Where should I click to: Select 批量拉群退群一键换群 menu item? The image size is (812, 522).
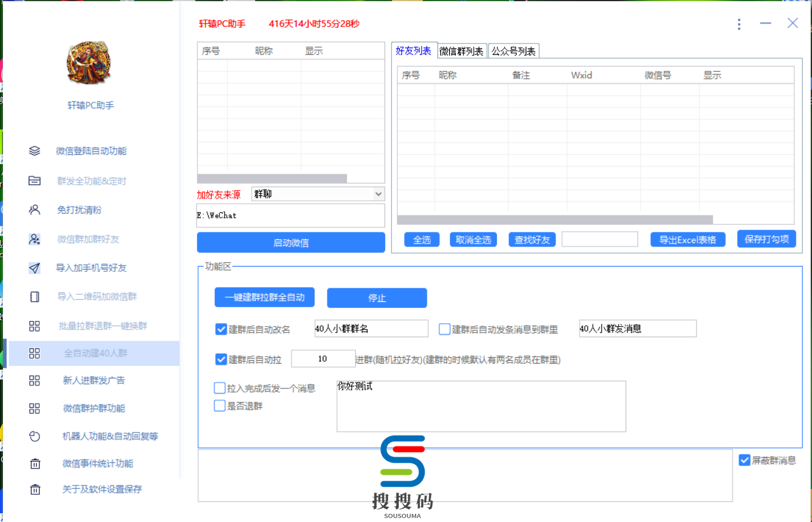tap(103, 325)
